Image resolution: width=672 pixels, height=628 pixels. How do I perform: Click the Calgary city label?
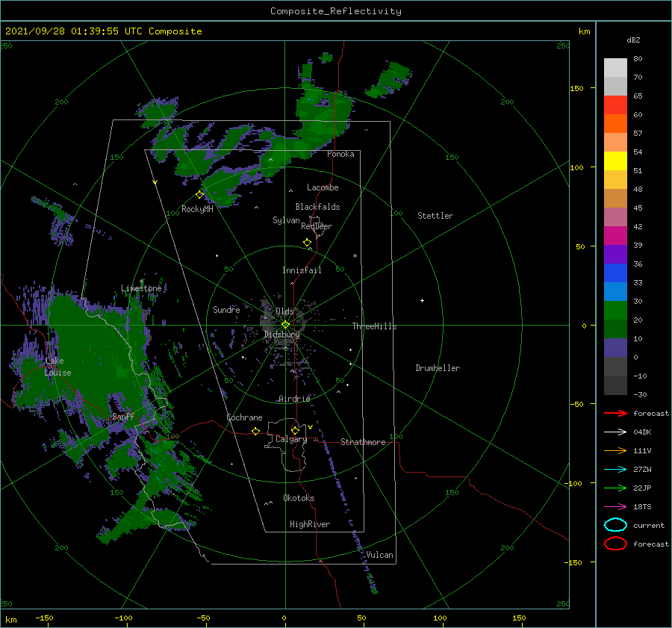click(291, 439)
